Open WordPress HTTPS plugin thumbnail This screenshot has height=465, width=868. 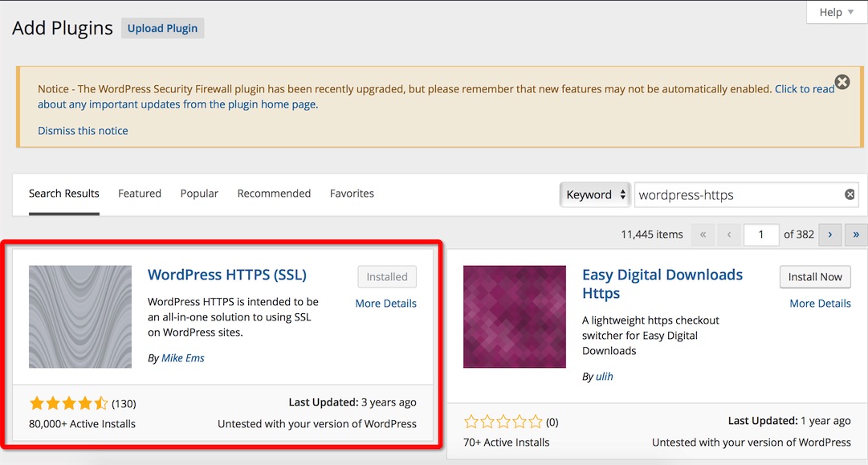tap(80, 316)
